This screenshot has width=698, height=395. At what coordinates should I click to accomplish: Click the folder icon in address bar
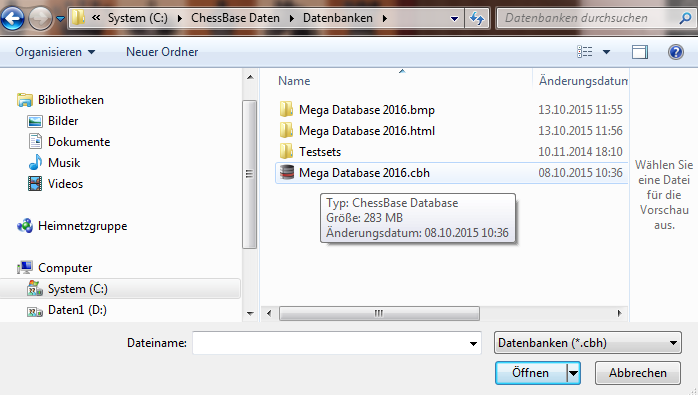(x=78, y=18)
